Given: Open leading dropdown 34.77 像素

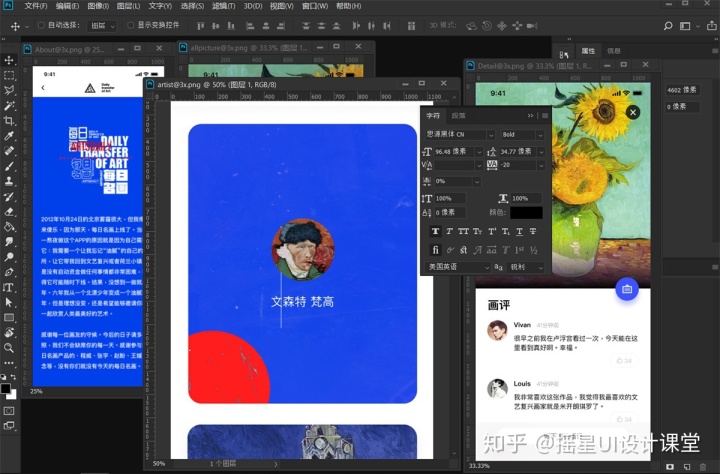Looking at the screenshot, I should pos(541,152).
